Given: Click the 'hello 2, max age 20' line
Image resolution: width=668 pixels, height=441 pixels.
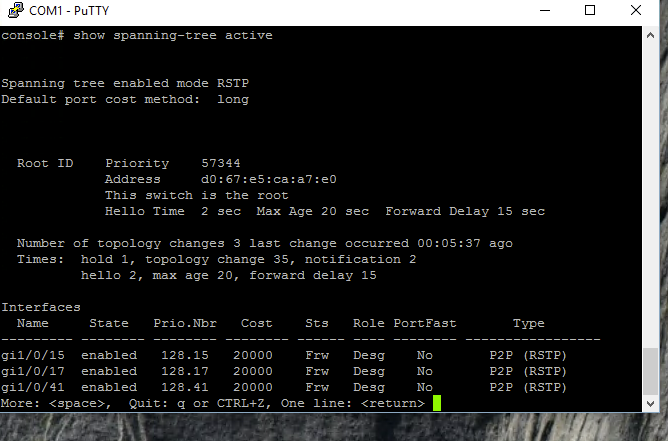Looking at the screenshot, I should 228,276.
